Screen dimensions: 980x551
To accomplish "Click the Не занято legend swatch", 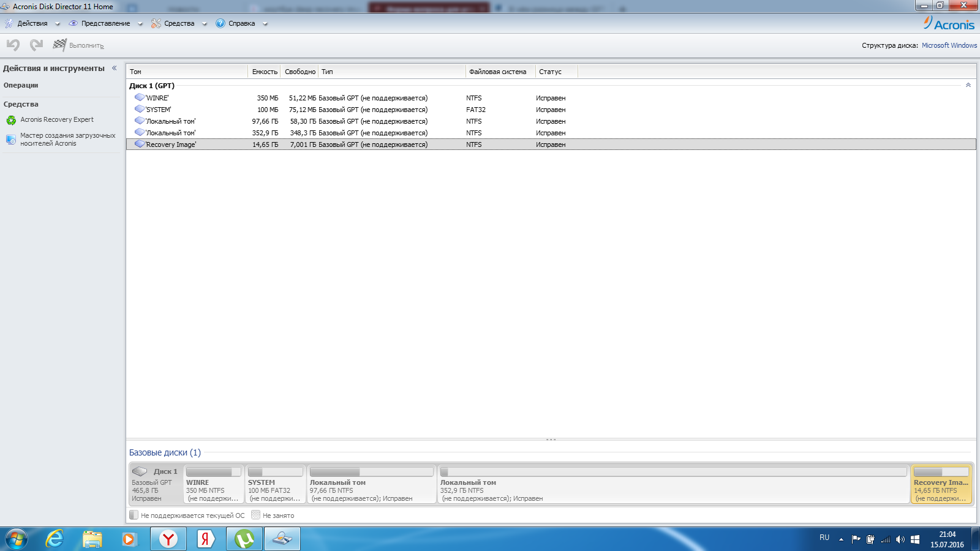I will click(x=255, y=515).
